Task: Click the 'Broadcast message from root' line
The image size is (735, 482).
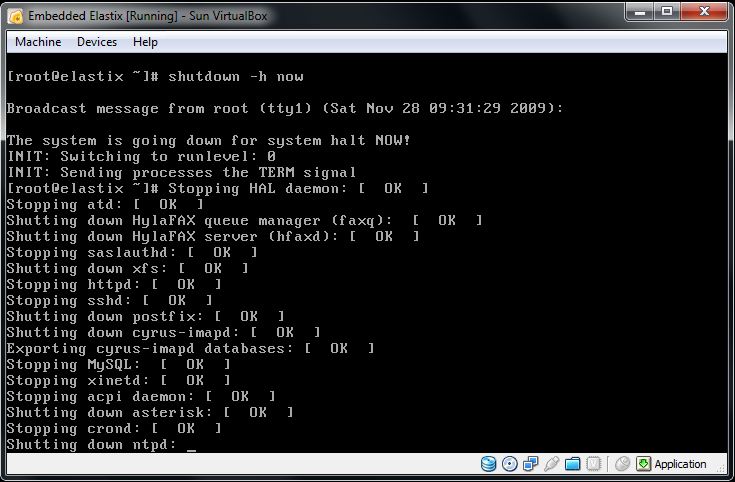Action: 285,108
